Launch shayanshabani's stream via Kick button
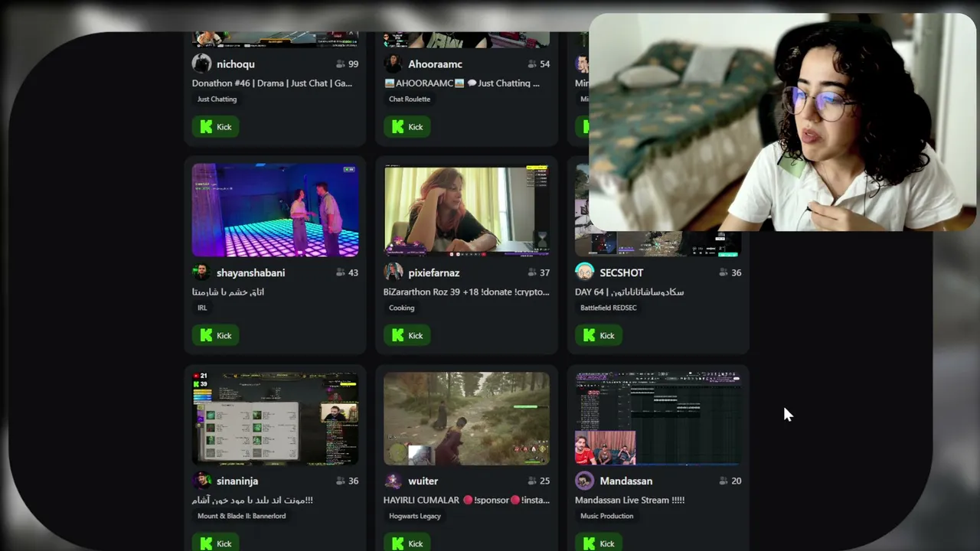The height and width of the screenshot is (551, 980). point(215,335)
